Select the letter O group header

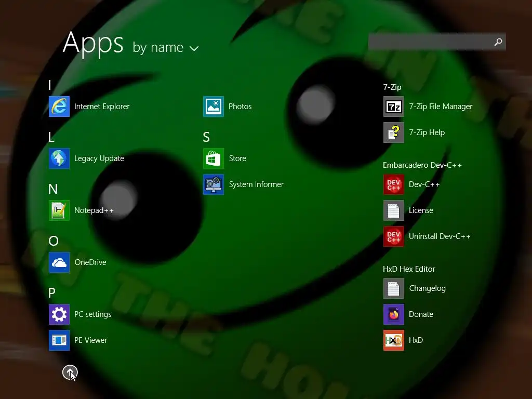point(54,241)
